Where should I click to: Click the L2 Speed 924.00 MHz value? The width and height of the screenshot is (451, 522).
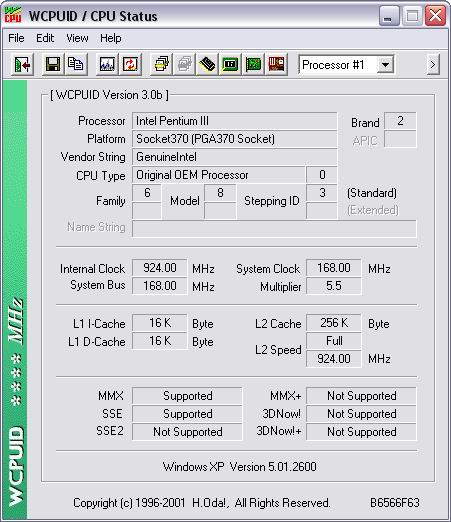(x=334, y=359)
